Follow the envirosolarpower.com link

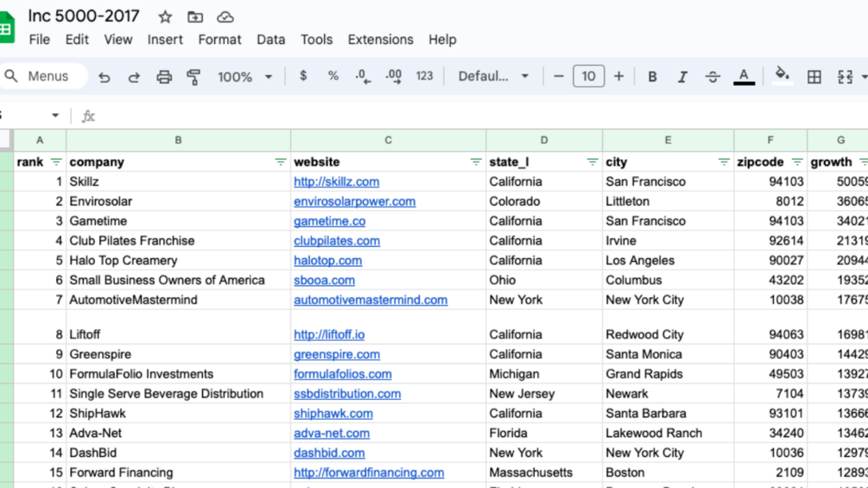tap(354, 201)
